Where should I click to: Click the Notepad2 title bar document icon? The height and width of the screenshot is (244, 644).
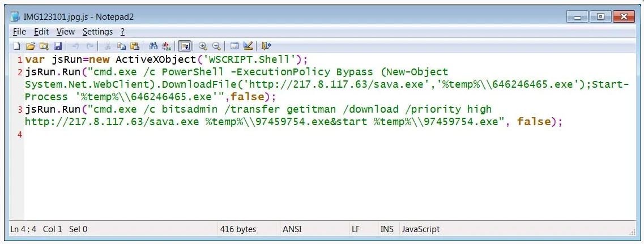tap(15, 16)
